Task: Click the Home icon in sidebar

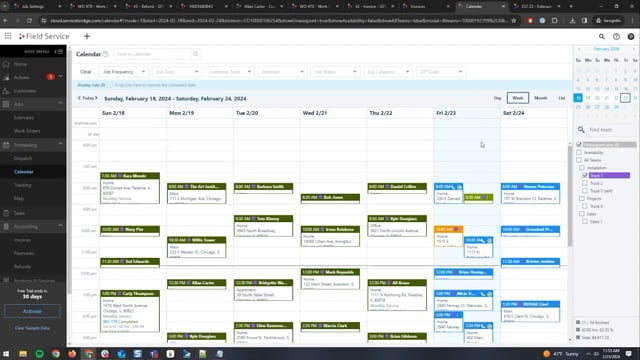Action: (6, 64)
